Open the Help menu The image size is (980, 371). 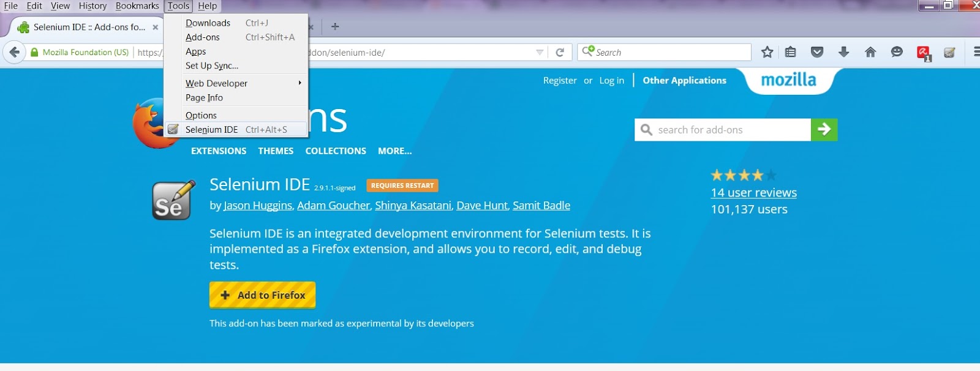click(x=208, y=6)
